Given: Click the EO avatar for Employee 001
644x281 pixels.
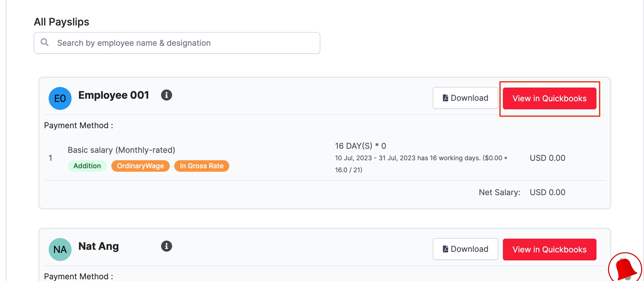Looking at the screenshot, I should click(x=60, y=98).
